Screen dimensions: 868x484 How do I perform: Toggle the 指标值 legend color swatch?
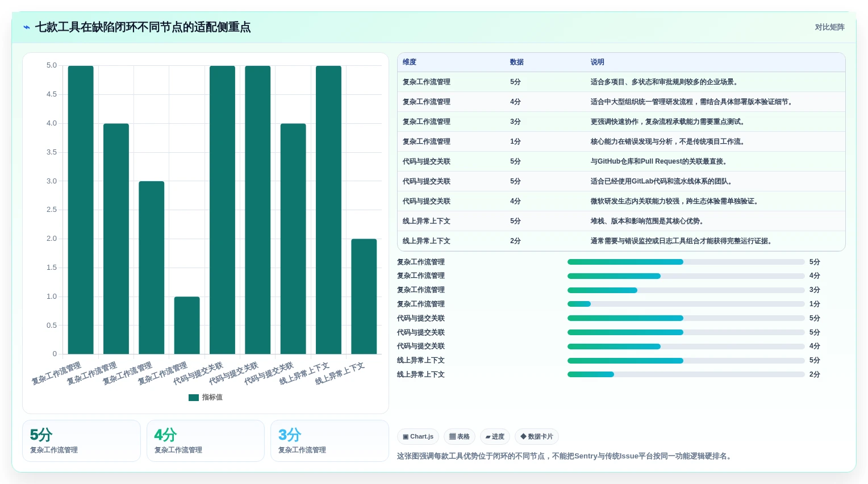tap(194, 398)
